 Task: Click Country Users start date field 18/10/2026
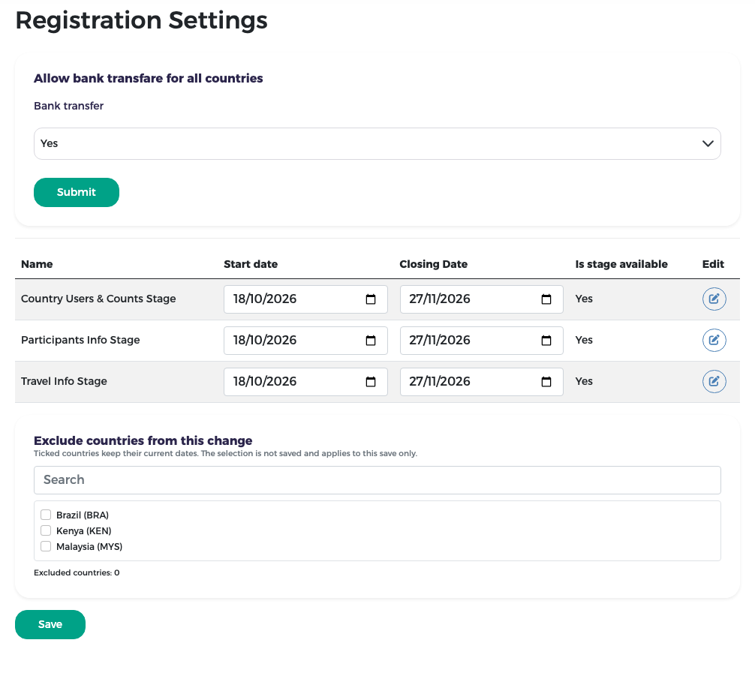click(x=305, y=299)
